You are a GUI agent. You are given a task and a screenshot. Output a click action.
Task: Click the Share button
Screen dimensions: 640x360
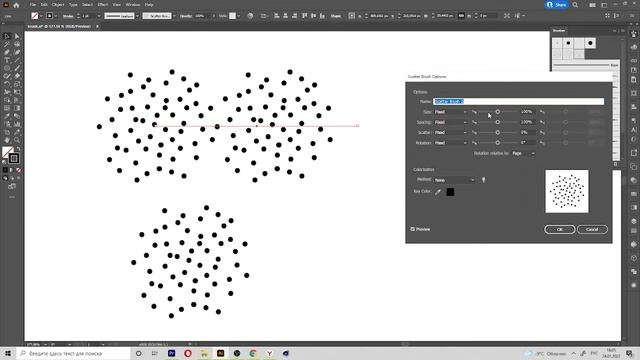[556, 5]
